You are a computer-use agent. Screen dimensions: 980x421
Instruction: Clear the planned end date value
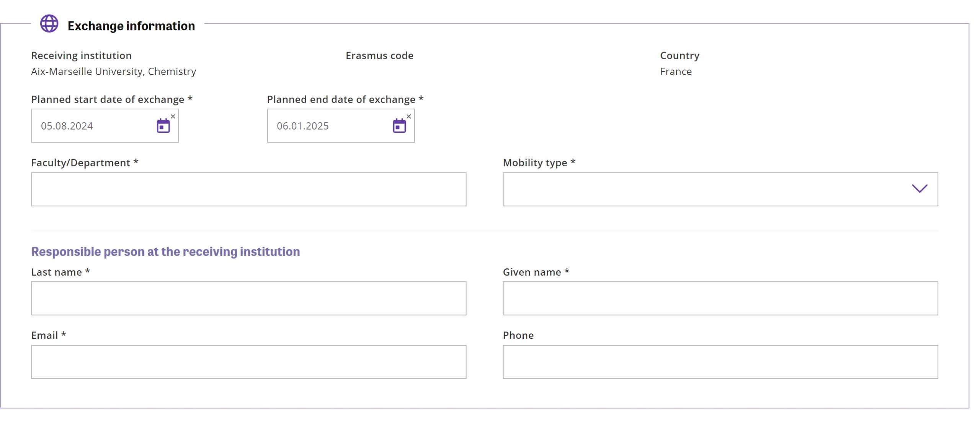click(408, 116)
